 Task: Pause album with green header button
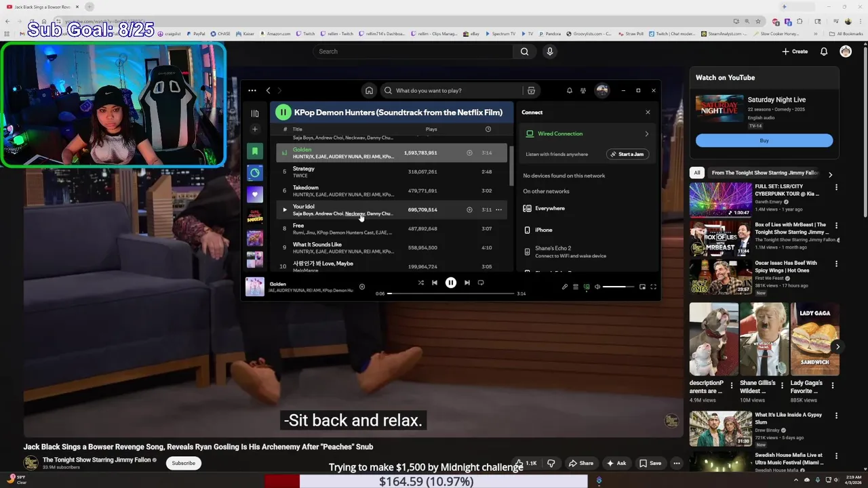click(283, 113)
